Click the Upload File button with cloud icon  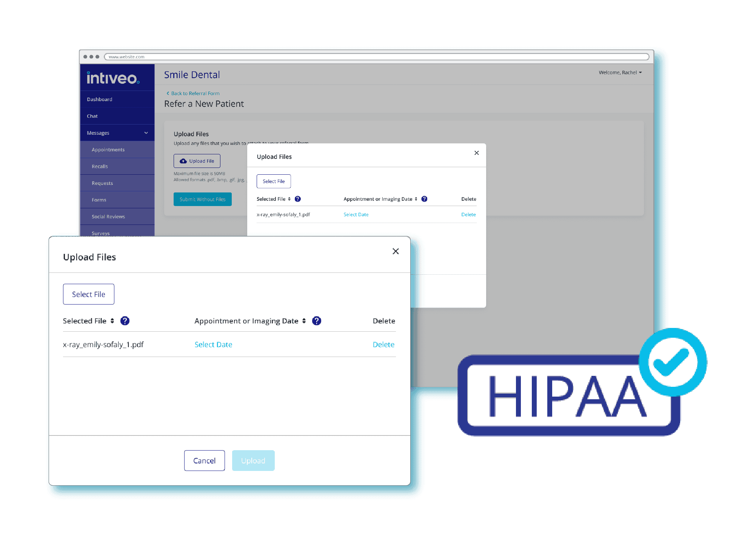197,161
